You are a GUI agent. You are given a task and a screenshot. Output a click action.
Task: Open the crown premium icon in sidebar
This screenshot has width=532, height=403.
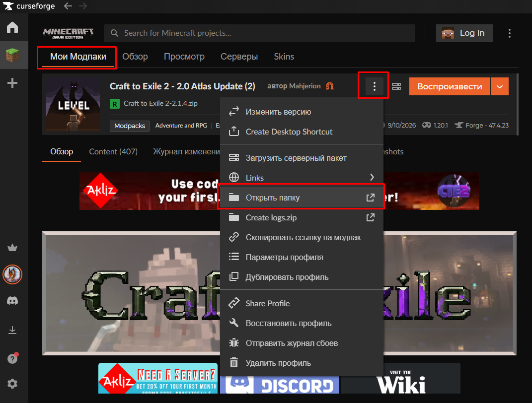pyautogui.click(x=12, y=248)
